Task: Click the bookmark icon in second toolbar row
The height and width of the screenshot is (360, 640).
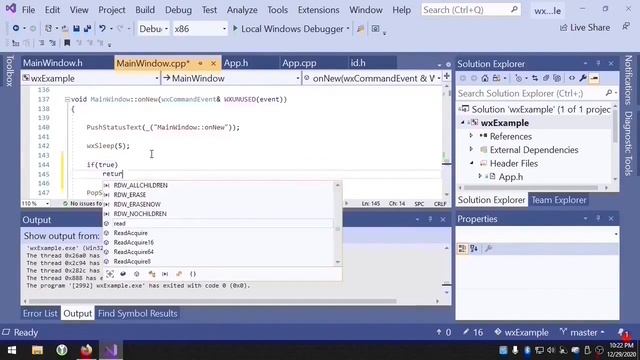Action: coord(67,42)
